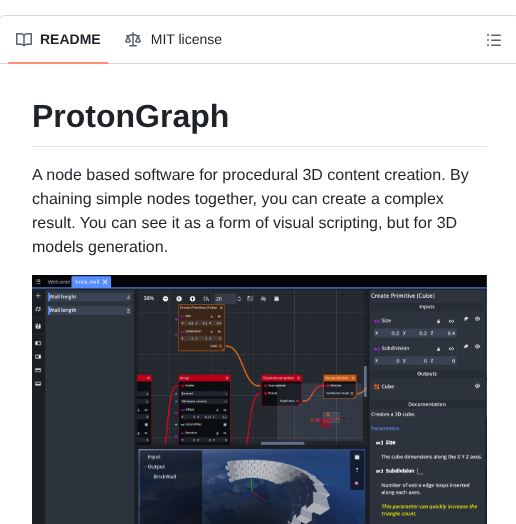The width and height of the screenshot is (516, 524).
Task: Select the Duplicate on points node title
Action: coord(278,378)
